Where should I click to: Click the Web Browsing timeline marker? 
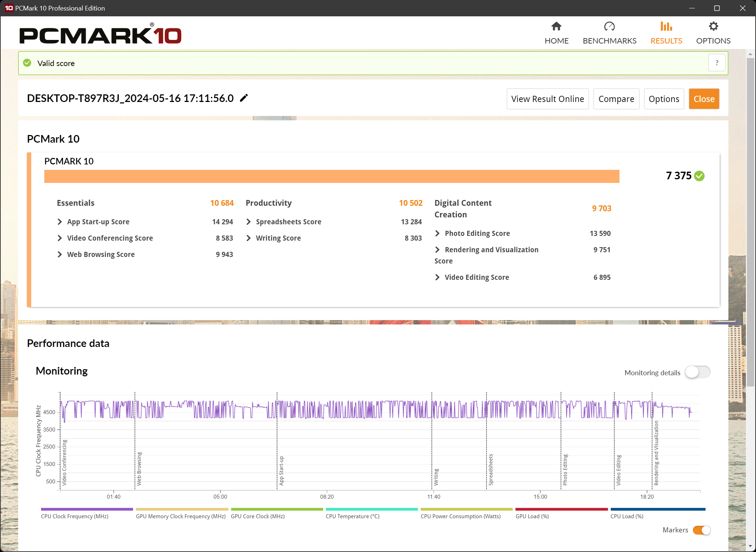[139, 469]
